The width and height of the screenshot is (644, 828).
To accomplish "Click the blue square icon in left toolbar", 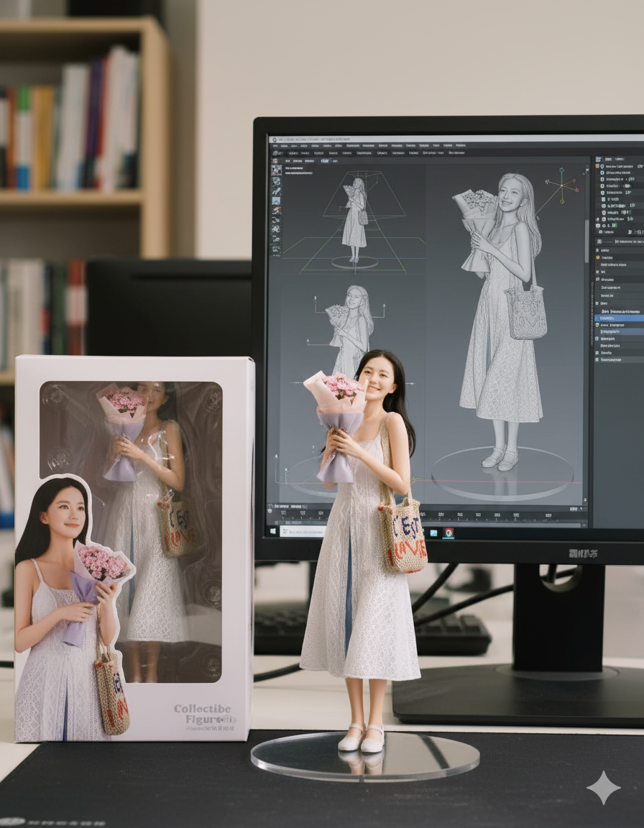I will 276,201.
